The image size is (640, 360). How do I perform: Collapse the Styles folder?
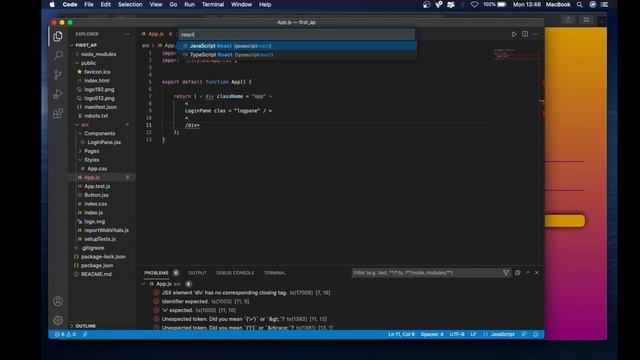click(91, 160)
